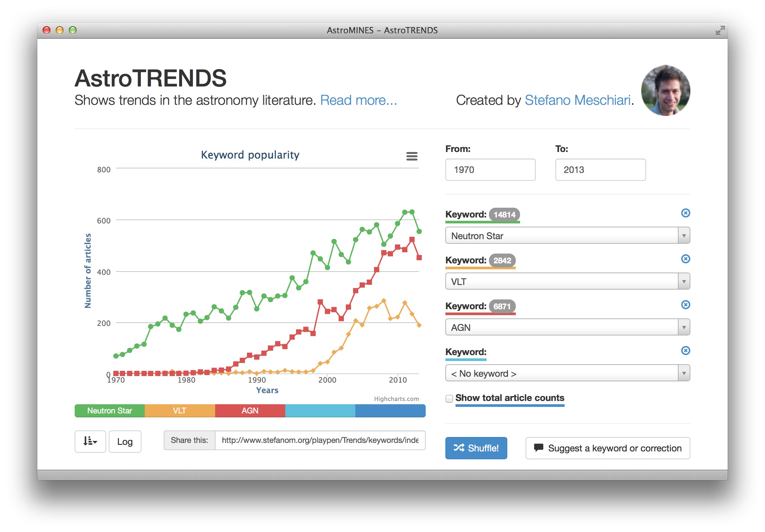Click the Share this: label
This screenshot has height=532, width=765.
(189, 440)
